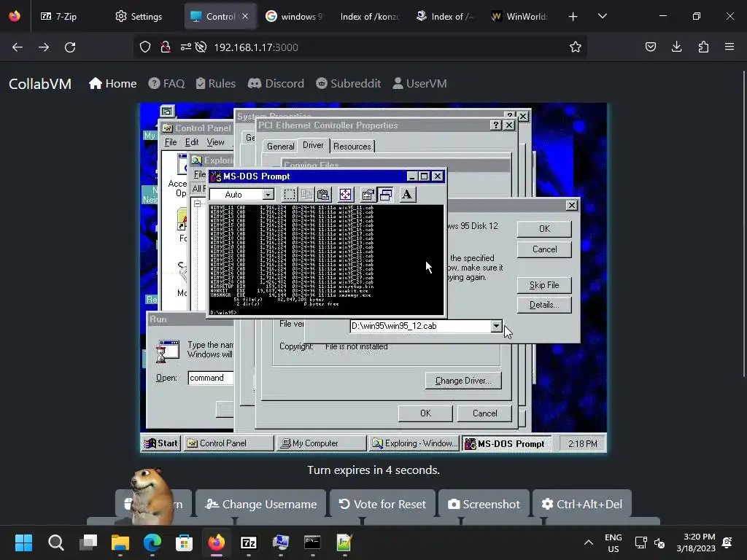
Task: Click the Ctrl+Alt+Del button
Action: coord(581,504)
